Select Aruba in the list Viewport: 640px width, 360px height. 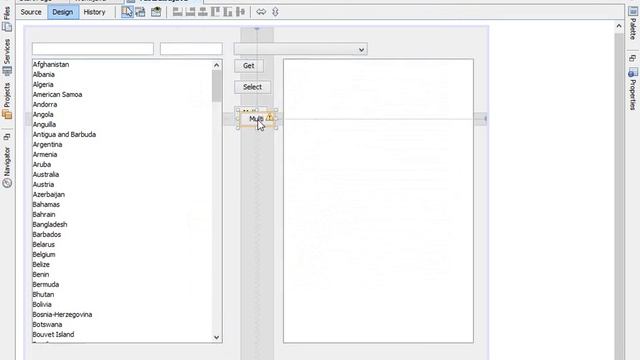click(42, 164)
